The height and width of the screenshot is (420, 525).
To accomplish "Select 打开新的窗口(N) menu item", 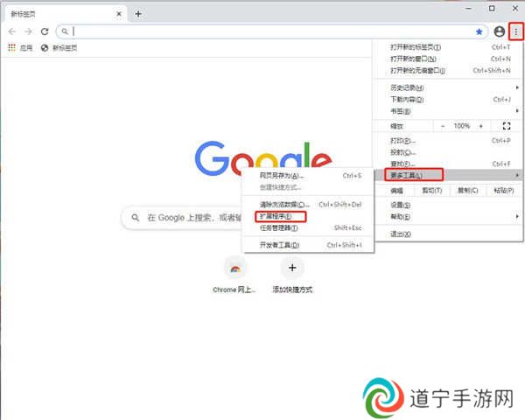I will [x=449, y=59].
